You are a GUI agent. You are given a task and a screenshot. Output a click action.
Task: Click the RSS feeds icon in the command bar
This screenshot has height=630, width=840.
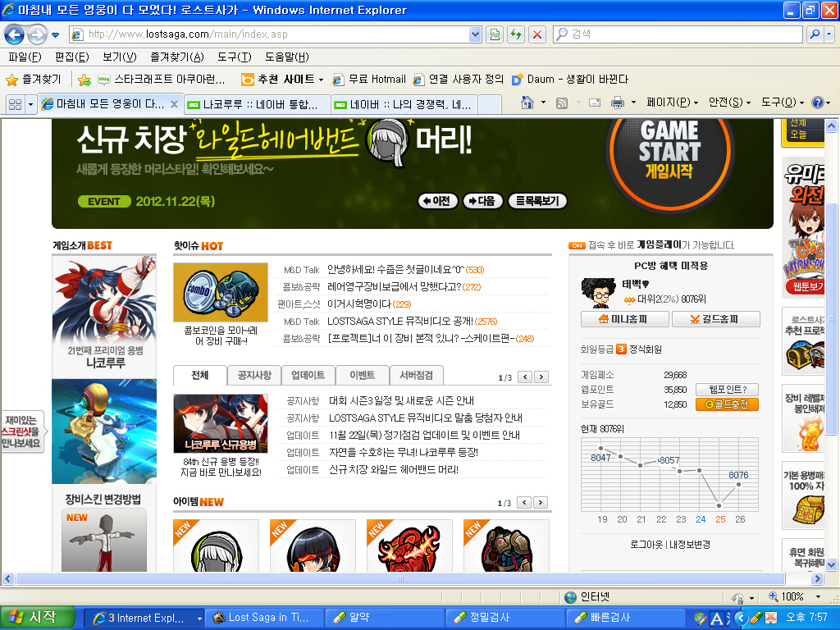pos(561,103)
